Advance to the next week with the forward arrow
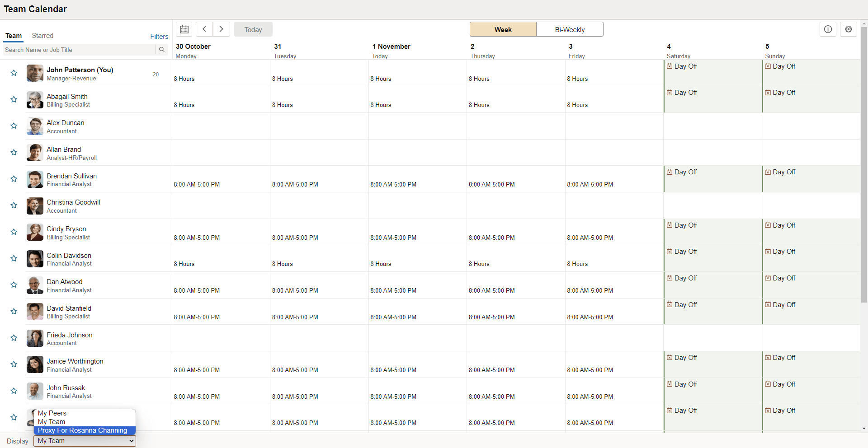This screenshot has height=448, width=868. (x=221, y=29)
